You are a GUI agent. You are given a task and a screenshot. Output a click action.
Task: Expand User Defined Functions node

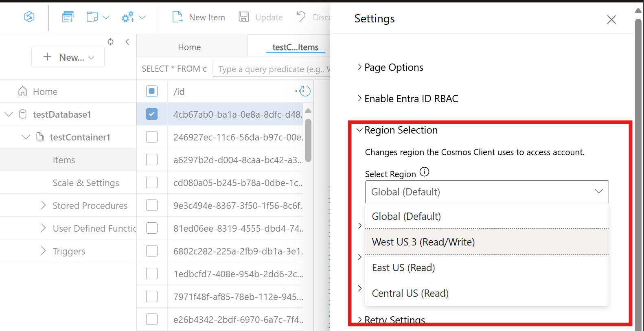coord(43,228)
